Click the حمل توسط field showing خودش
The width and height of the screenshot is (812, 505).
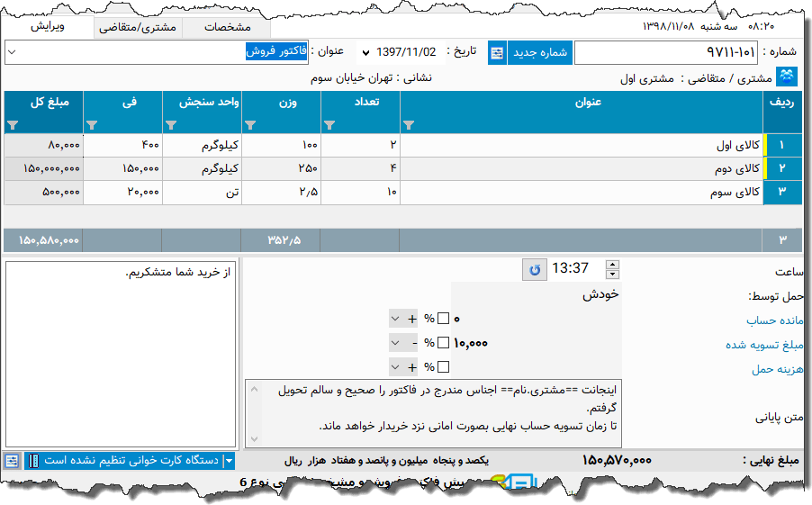coord(536,294)
